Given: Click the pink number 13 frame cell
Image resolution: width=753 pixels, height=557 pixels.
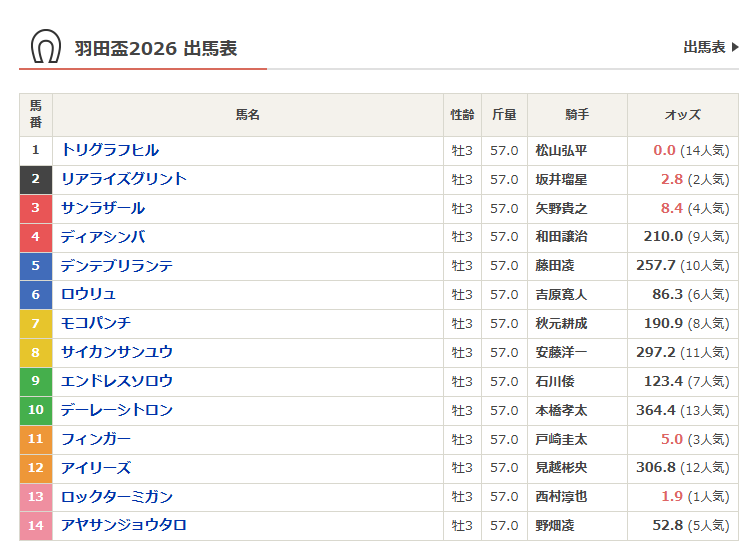Looking at the screenshot, I should 36,497.
